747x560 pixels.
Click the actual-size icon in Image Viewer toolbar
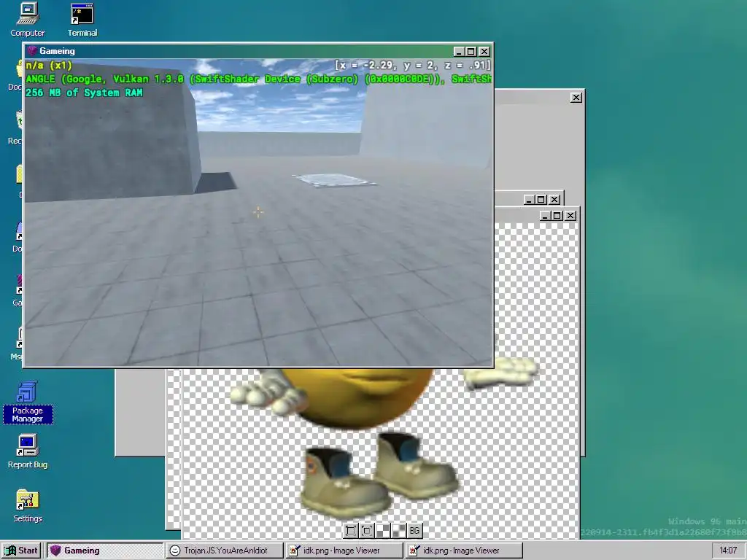coord(367,531)
